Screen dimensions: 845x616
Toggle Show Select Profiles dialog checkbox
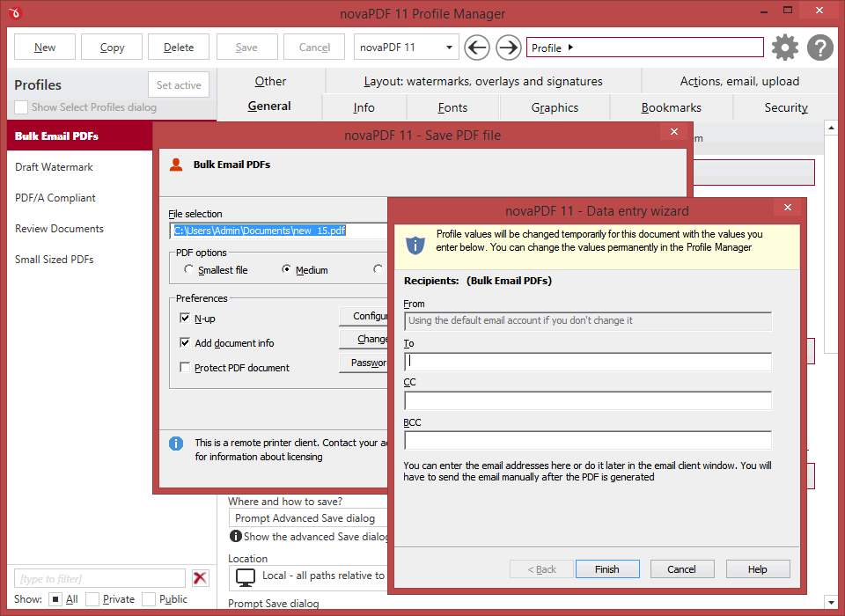click(21, 107)
